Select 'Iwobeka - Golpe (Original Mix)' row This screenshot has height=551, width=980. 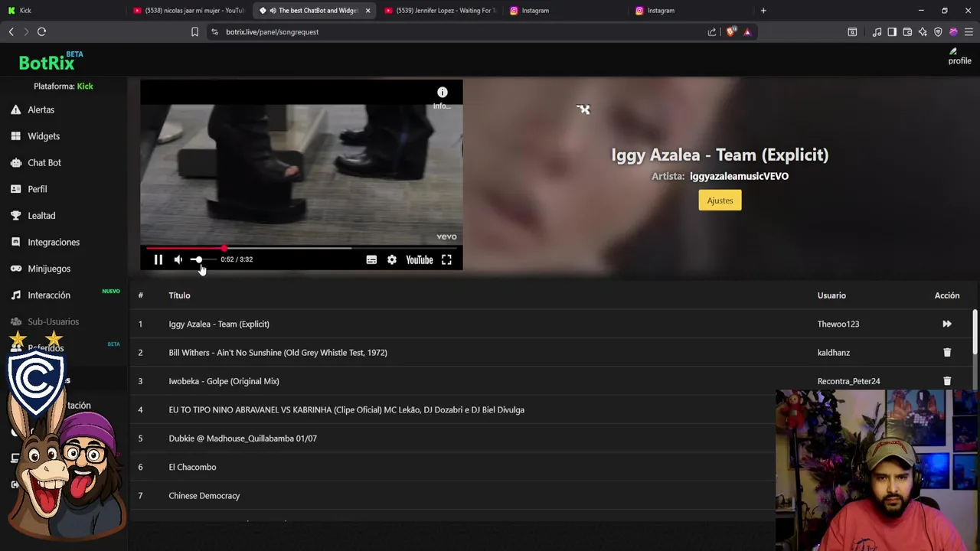pos(551,381)
